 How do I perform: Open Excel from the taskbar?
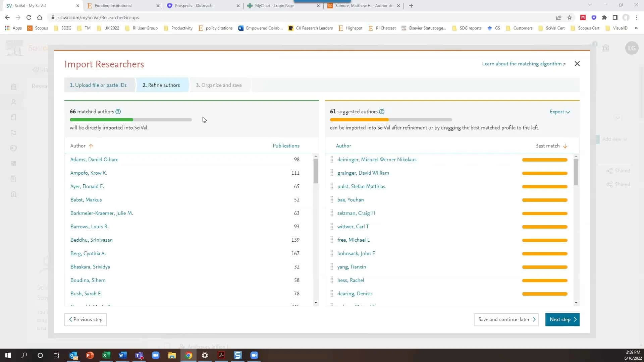click(x=106, y=355)
